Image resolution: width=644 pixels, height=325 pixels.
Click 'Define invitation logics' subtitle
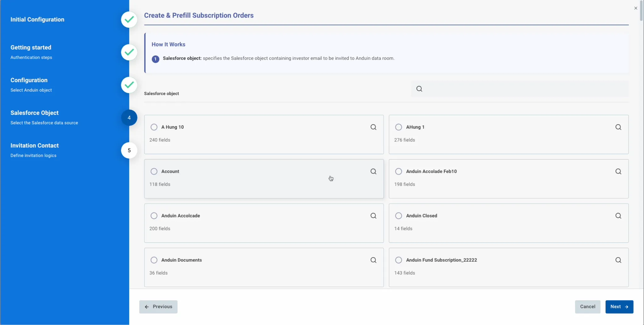(x=33, y=155)
